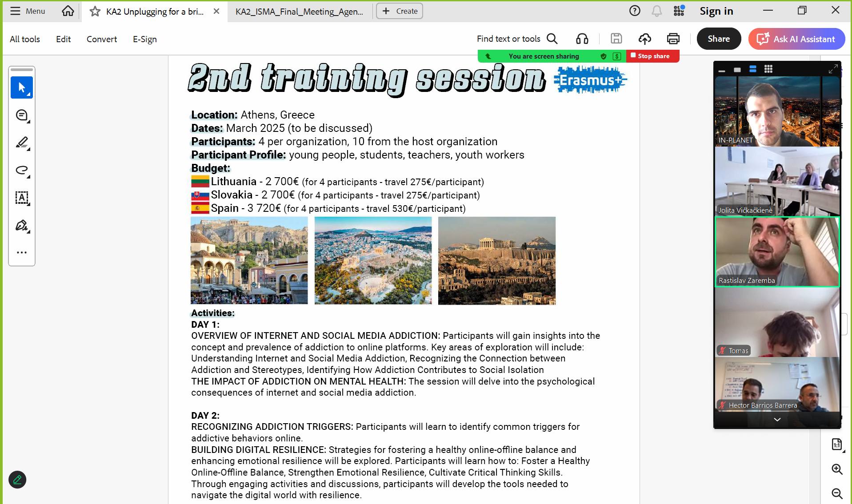Print the document with printer icon
The image size is (852, 504).
(673, 39)
